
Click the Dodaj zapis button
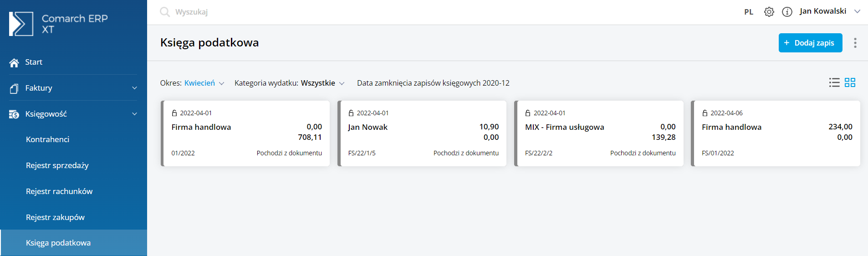(810, 43)
